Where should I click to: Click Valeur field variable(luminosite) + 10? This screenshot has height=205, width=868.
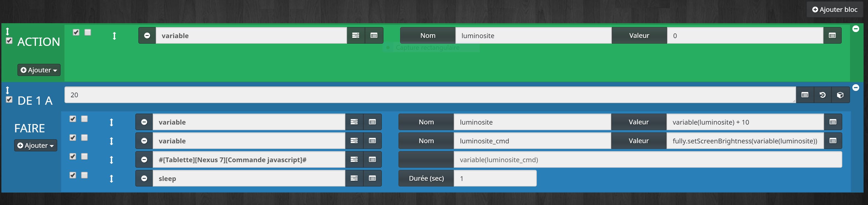click(x=745, y=122)
